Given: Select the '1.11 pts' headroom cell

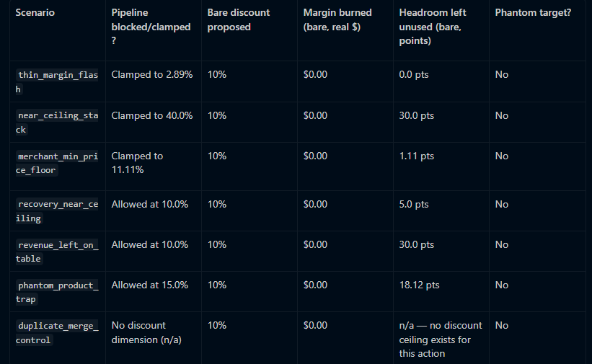Looking at the screenshot, I should click(x=417, y=156).
